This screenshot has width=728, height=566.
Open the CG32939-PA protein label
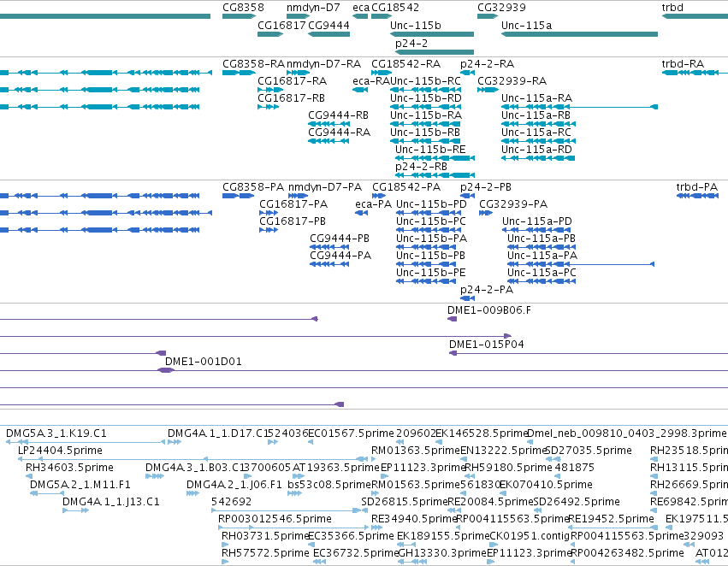point(513,204)
